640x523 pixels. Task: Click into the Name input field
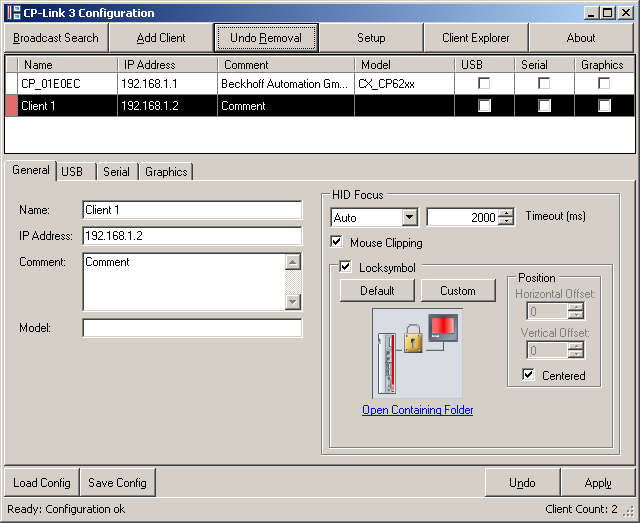click(x=192, y=210)
